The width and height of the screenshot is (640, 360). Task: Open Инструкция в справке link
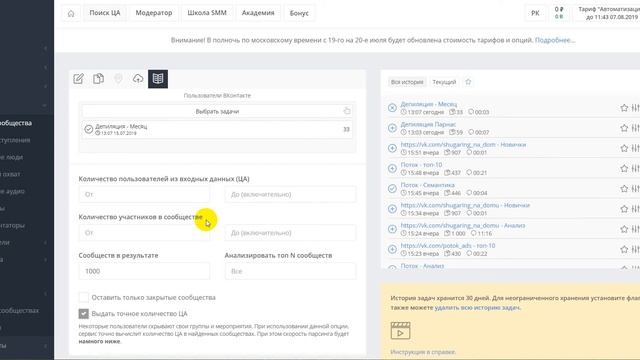click(x=423, y=352)
